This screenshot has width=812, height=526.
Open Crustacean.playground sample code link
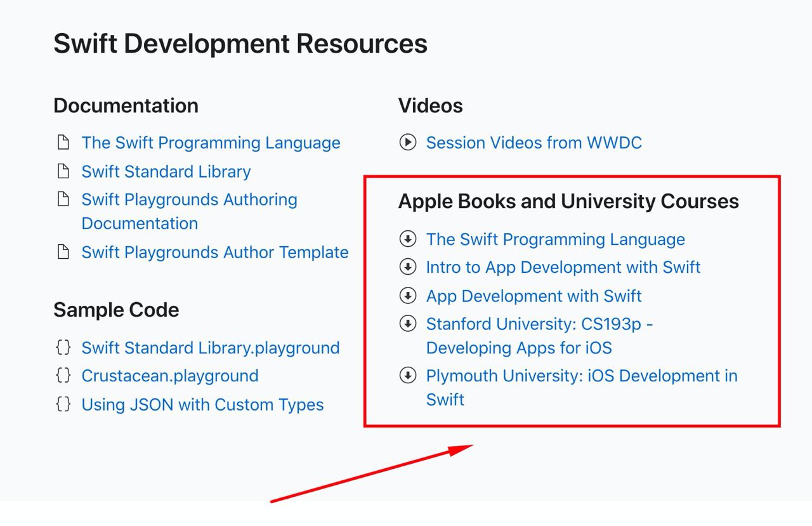pos(170,376)
